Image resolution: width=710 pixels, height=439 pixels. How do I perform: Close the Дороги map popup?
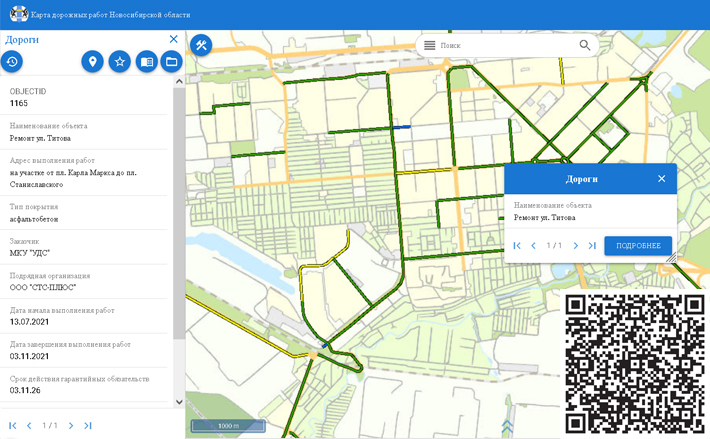pyautogui.click(x=662, y=179)
